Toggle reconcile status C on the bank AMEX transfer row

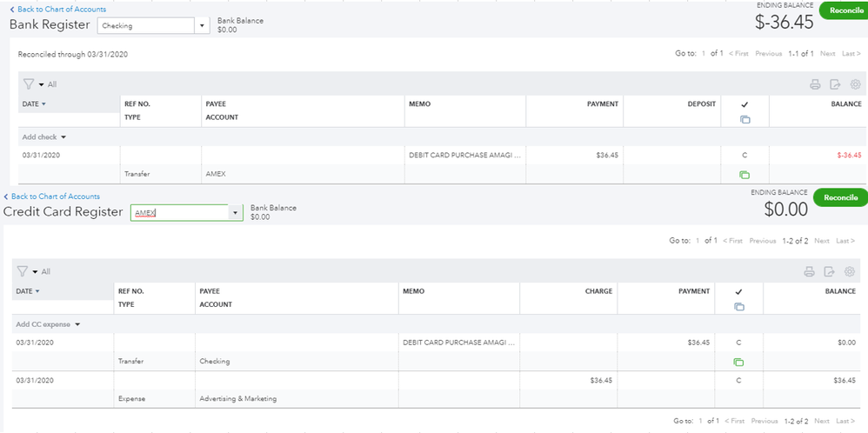pyautogui.click(x=744, y=156)
